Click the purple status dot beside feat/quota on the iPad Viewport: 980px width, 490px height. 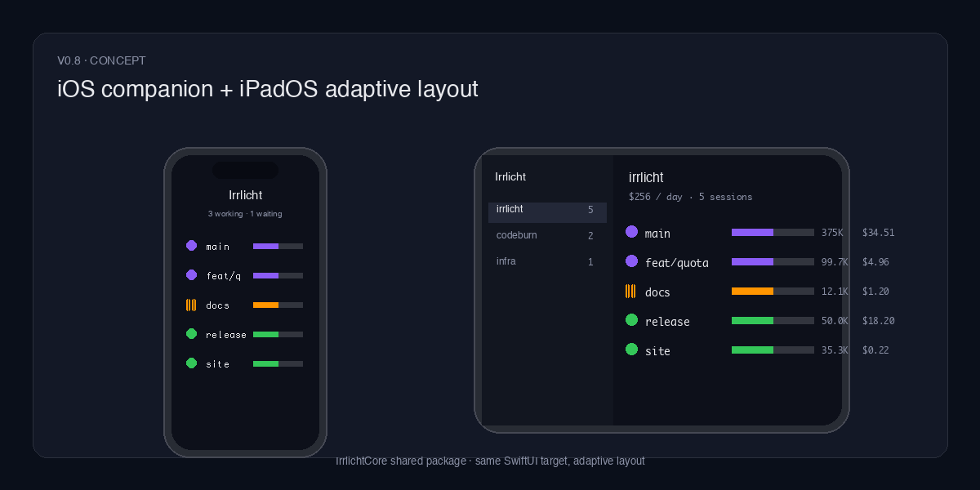[x=631, y=261]
